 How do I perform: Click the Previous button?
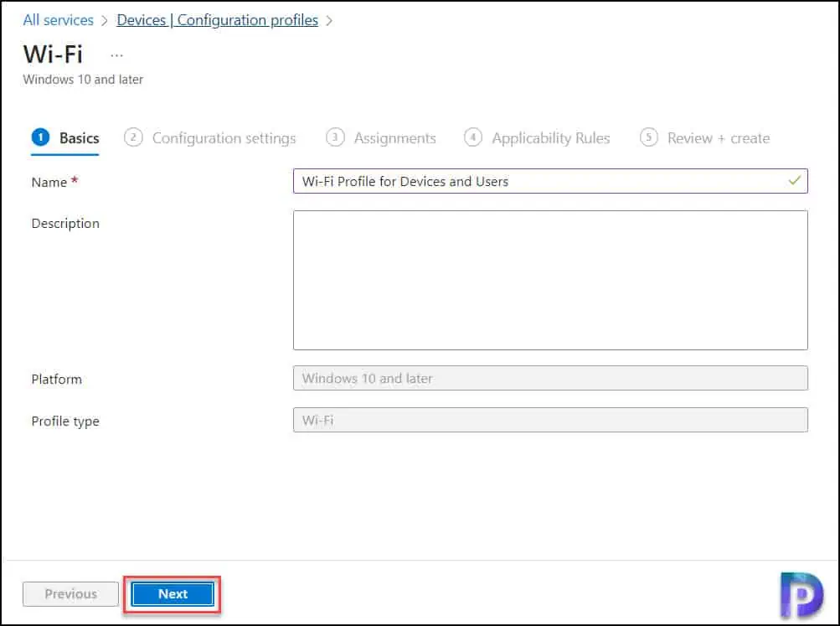70,594
